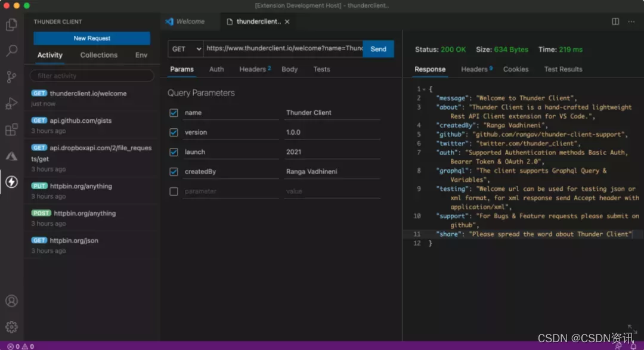
Task: Click the filter activity field
Action: tap(92, 76)
